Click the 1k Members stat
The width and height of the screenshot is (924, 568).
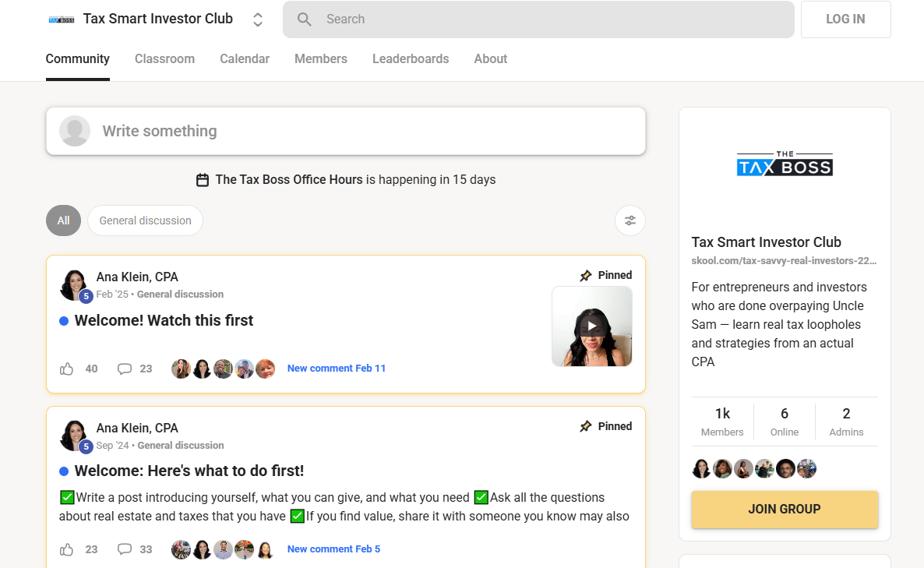(x=722, y=422)
